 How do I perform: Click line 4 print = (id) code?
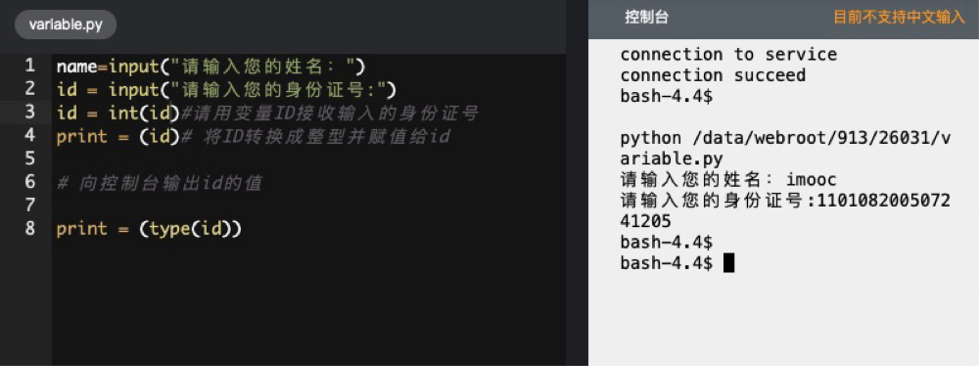118,136
